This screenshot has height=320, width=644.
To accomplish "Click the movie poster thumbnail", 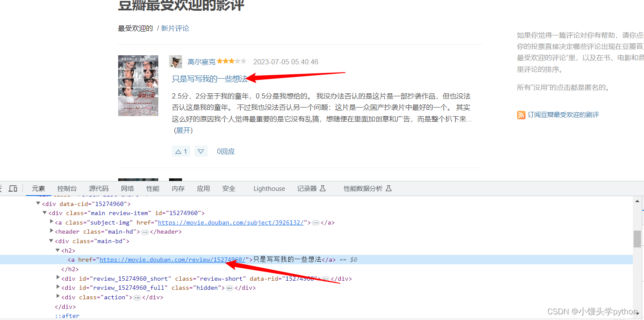I will click(138, 85).
